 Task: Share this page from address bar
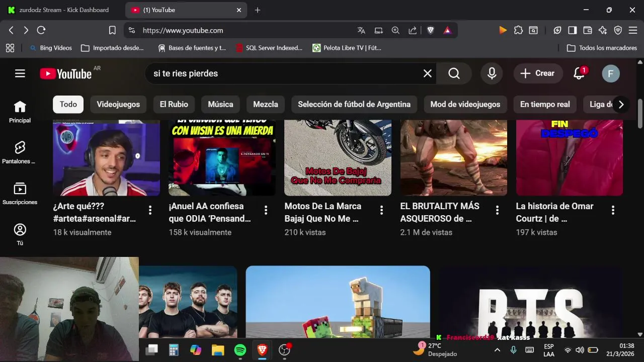pyautogui.click(x=413, y=30)
